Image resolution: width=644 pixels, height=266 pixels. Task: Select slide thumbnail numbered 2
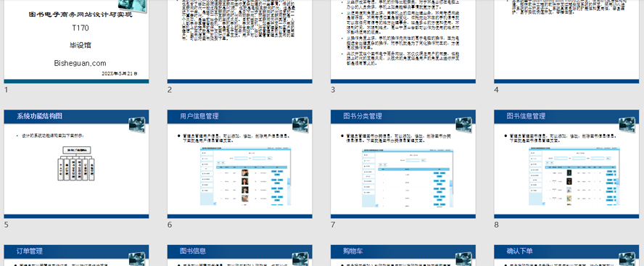click(239, 41)
